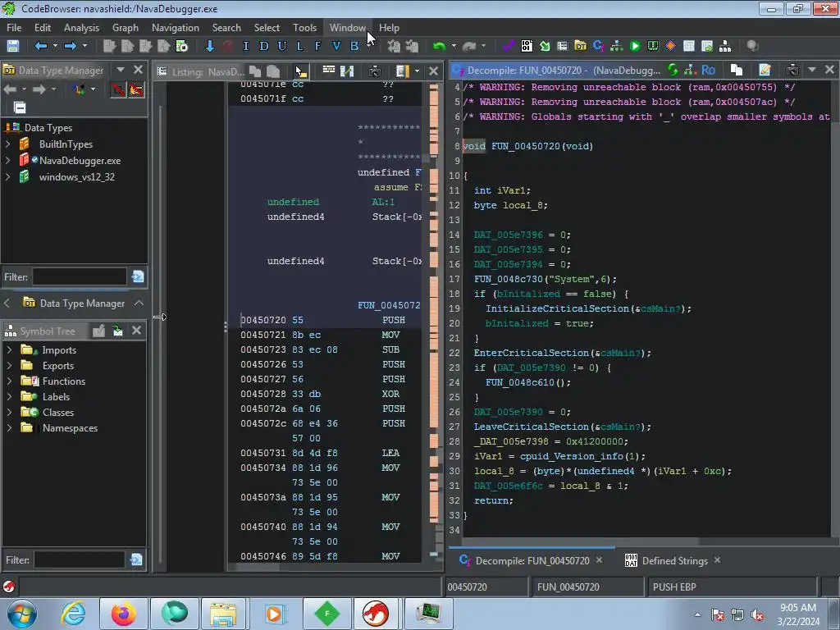Screen dimensions: 840x630
Task: Click the 'U' next-undefined navigation icon
Action: 282,46
